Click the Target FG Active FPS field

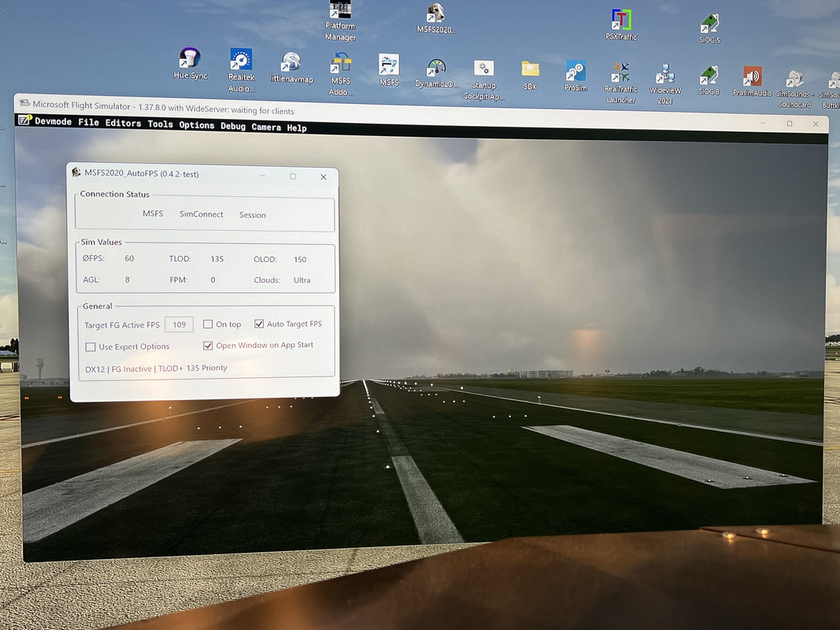point(179,324)
